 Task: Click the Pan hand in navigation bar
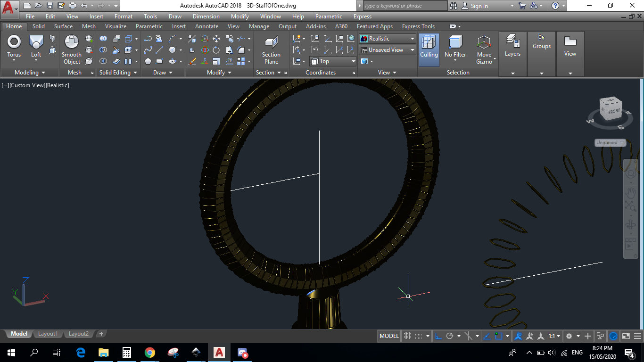pos(630,192)
